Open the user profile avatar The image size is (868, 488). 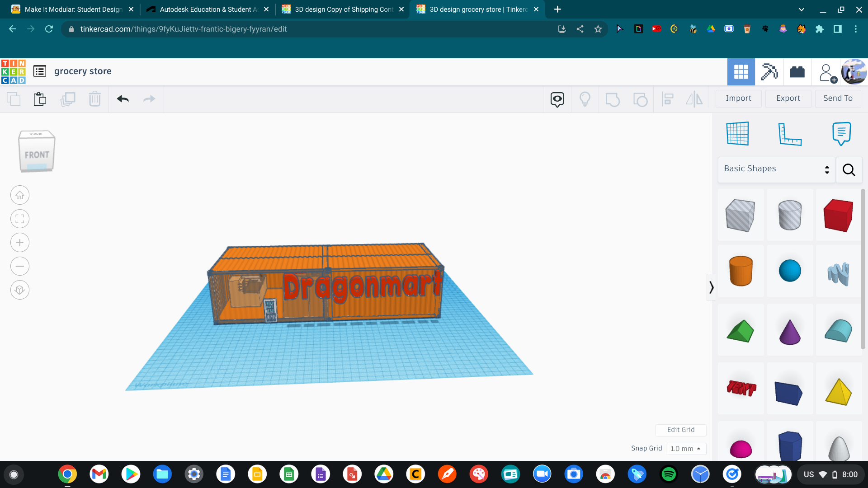854,72
